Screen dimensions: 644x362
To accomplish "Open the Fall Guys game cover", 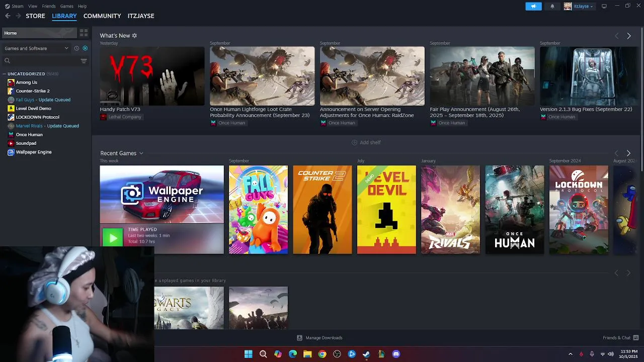I will 258,210.
